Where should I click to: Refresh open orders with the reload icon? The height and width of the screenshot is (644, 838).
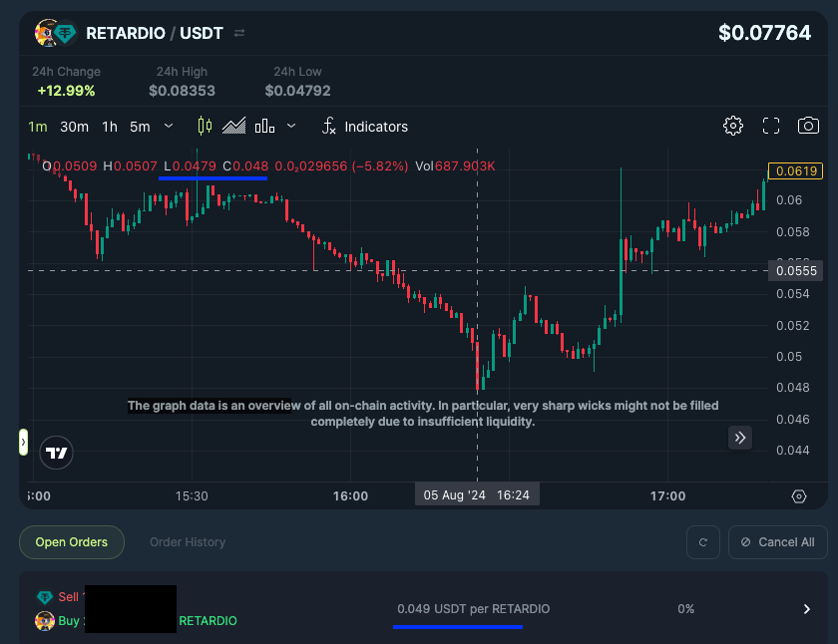[703, 542]
